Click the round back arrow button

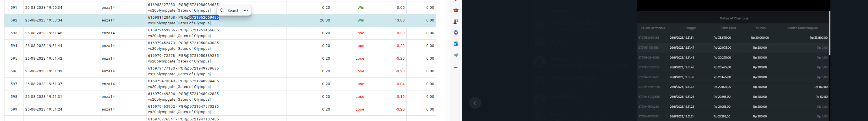point(475,103)
